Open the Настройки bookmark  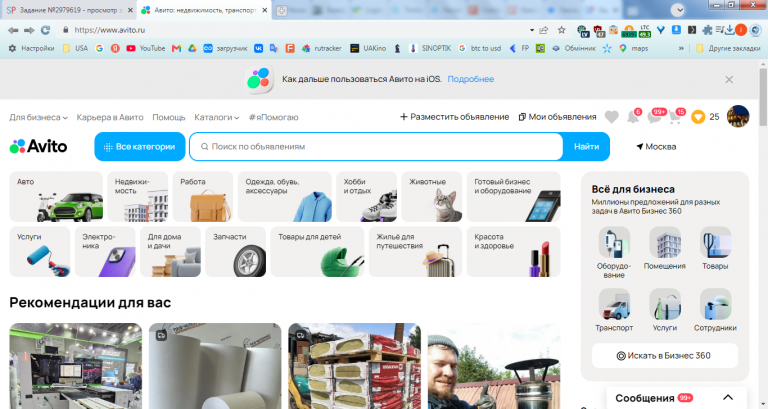31,48
